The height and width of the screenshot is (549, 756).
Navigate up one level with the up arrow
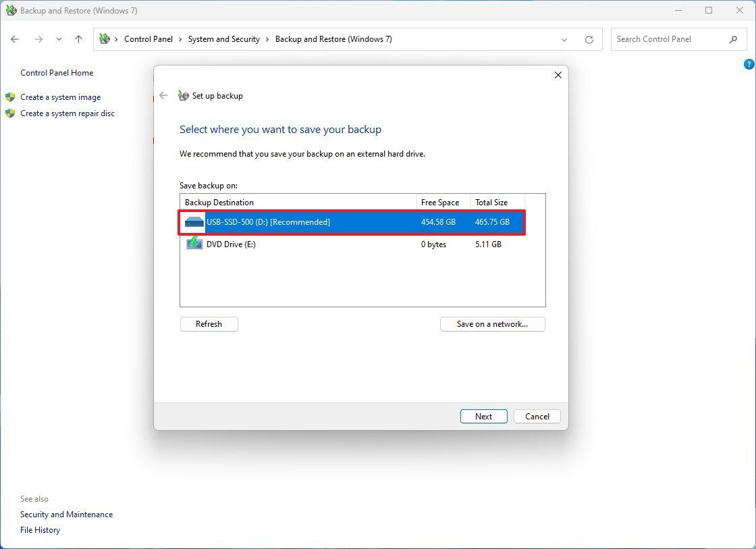coord(78,39)
